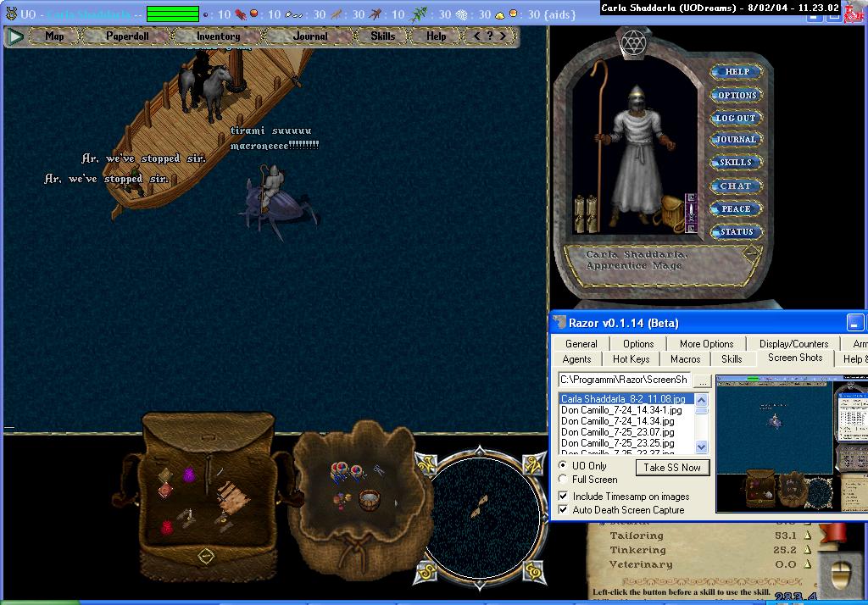The image size is (868, 605).
Task: Click the green arrow on the UO menu bar
Action: 15,36
